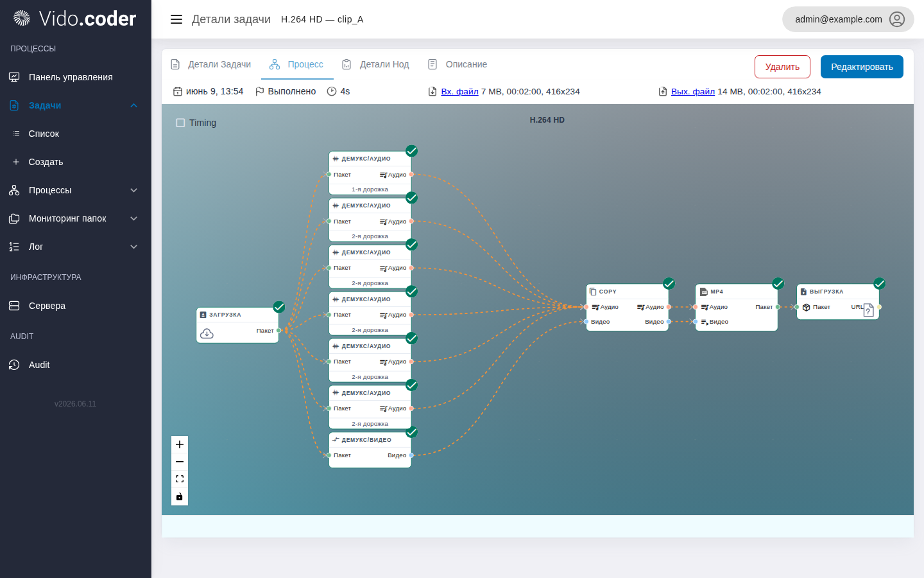Screen dimensions: 924x578
Task: Zoom in on the process graph
Action: pyautogui.click(x=180, y=444)
